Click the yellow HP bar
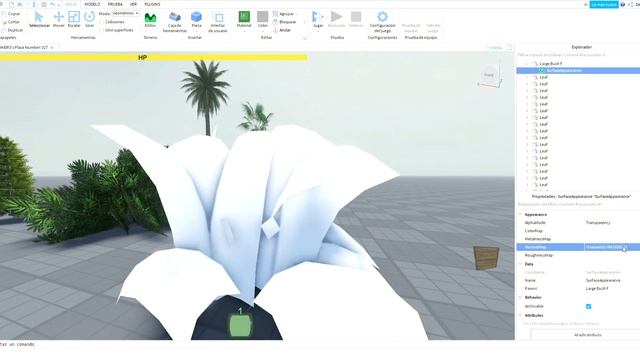Viewport: 640px width, 360px height. tap(153, 58)
